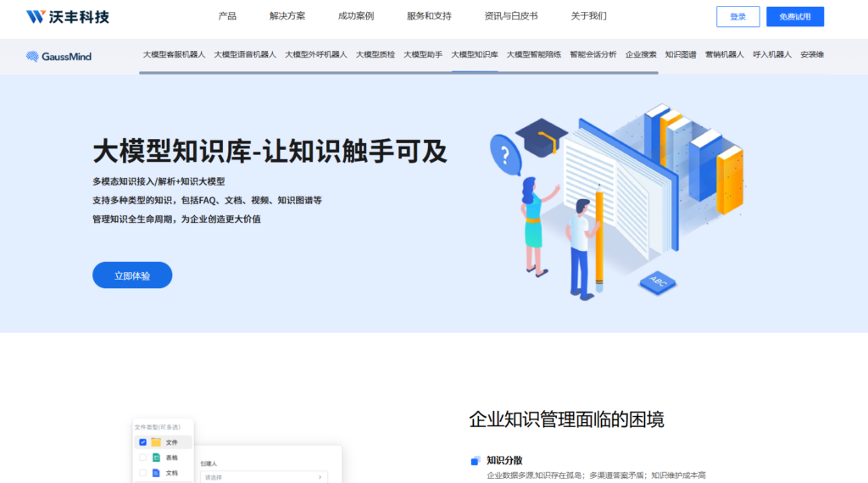Click the 知识分散 heading
868x483 pixels.
pyautogui.click(x=504, y=460)
